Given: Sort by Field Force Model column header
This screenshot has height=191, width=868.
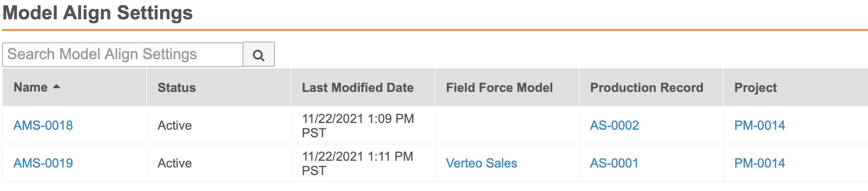Looking at the screenshot, I should pos(499,87).
